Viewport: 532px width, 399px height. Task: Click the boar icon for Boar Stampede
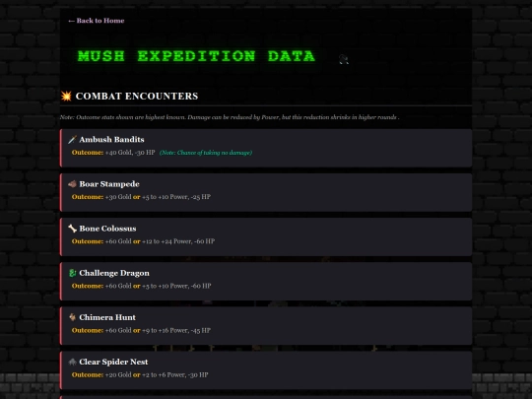coord(72,184)
